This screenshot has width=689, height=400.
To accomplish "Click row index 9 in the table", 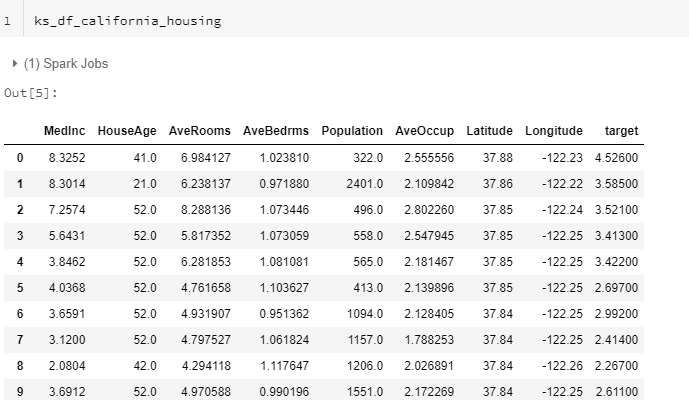I will tap(20, 391).
